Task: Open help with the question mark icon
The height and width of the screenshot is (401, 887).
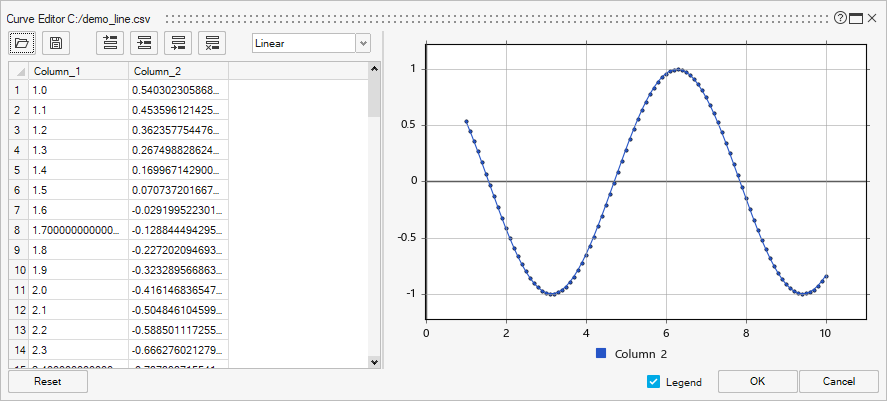Action: tap(840, 18)
